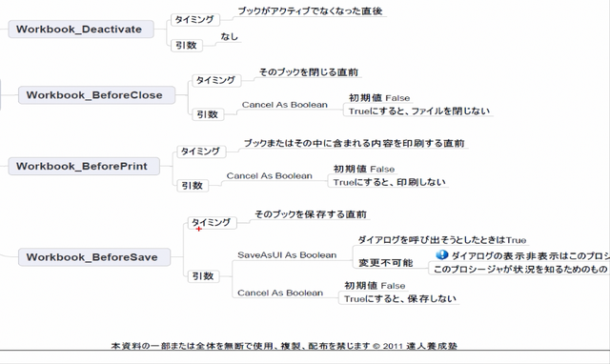Select the Workbook_Deactivate node

click(x=81, y=30)
